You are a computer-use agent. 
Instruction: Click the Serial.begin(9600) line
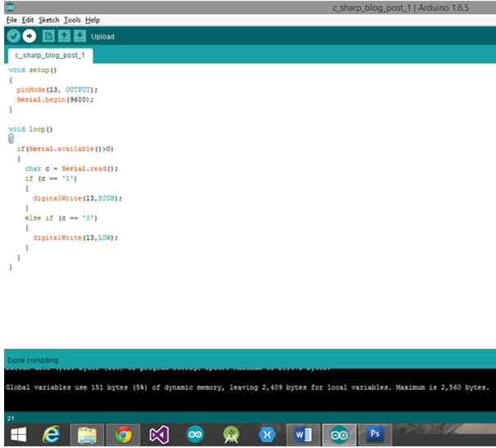click(55, 100)
